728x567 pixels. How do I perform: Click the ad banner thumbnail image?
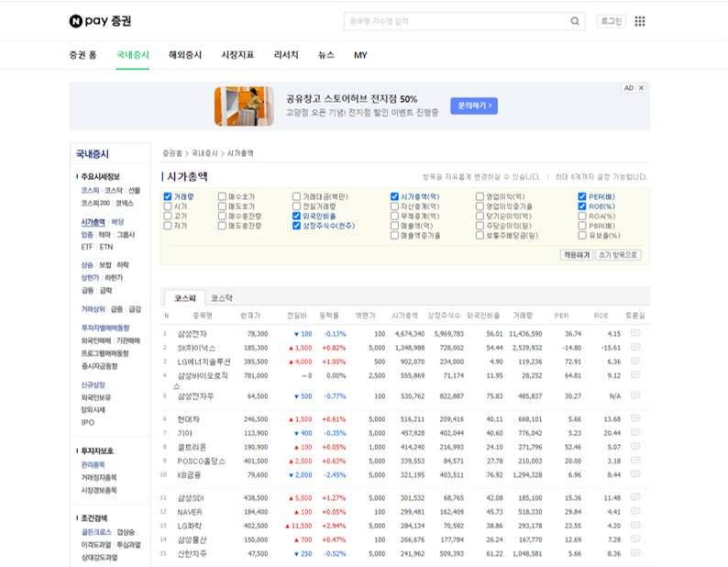pos(244,106)
